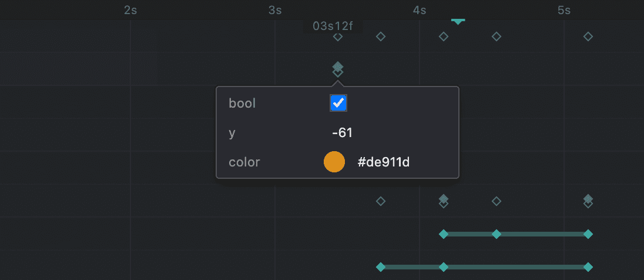Click the playhead marker near 4s
644x280 pixels.
[x=458, y=21]
